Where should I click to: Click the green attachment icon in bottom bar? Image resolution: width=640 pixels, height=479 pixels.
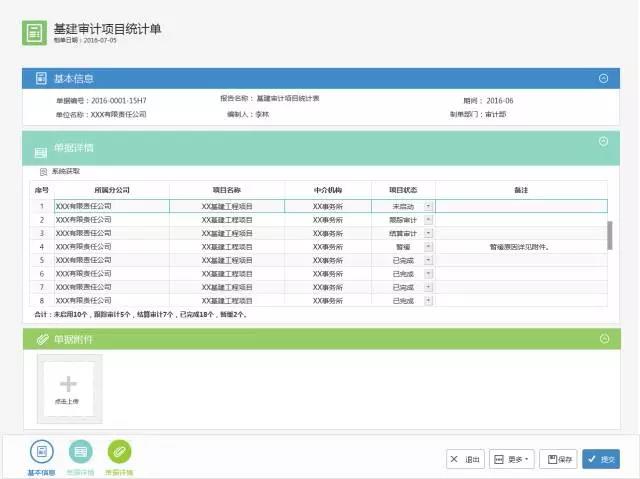click(119, 452)
